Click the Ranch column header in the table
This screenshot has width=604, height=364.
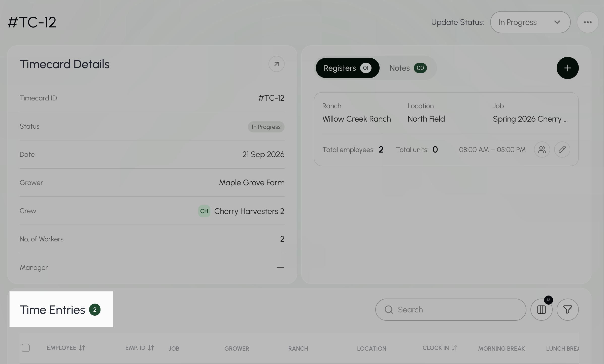coord(298,348)
